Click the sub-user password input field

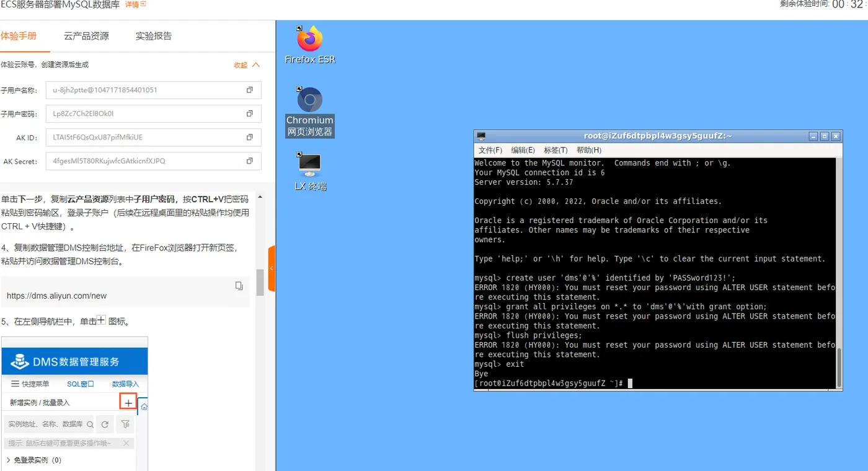click(153, 113)
